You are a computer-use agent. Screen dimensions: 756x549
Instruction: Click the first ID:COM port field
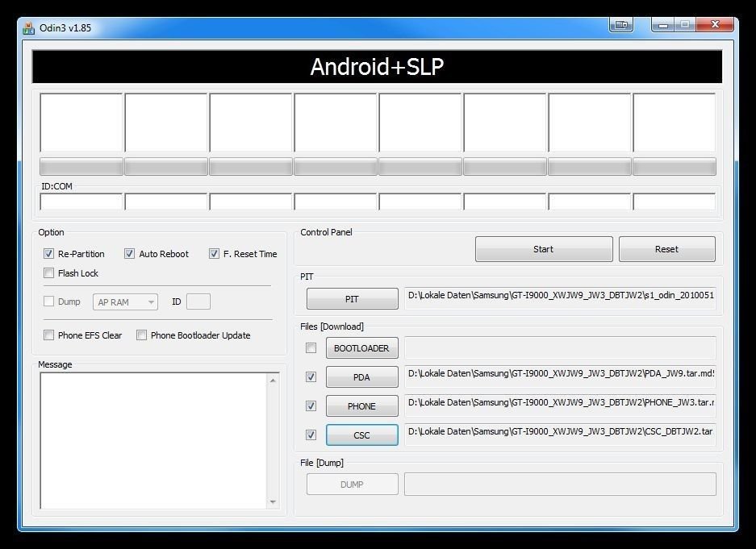pos(81,202)
